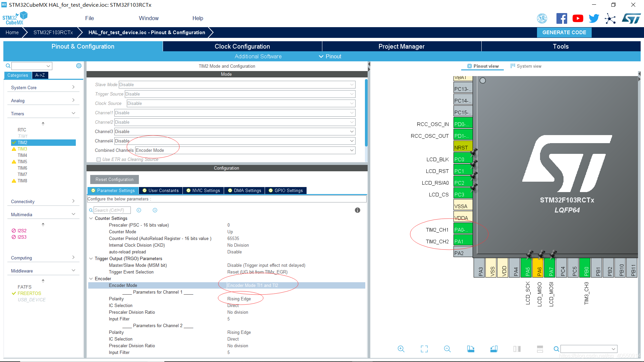Screen dimensions: 644x362
Task: Click the zoom in pinout icon
Action: click(401, 349)
